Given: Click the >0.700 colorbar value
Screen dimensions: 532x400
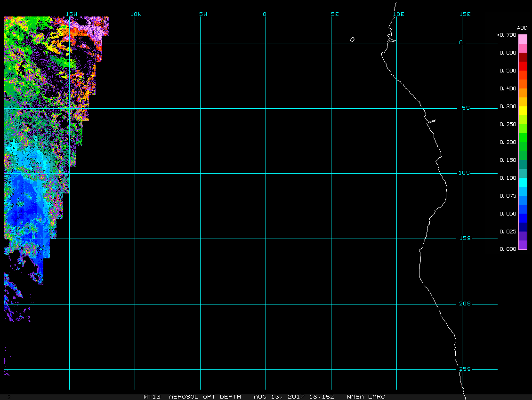Looking at the screenshot, I should point(506,35).
